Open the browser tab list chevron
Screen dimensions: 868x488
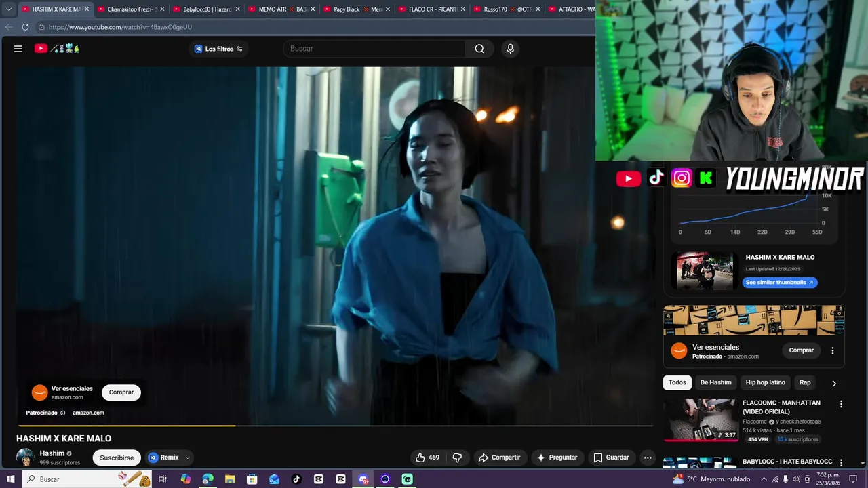point(9,9)
